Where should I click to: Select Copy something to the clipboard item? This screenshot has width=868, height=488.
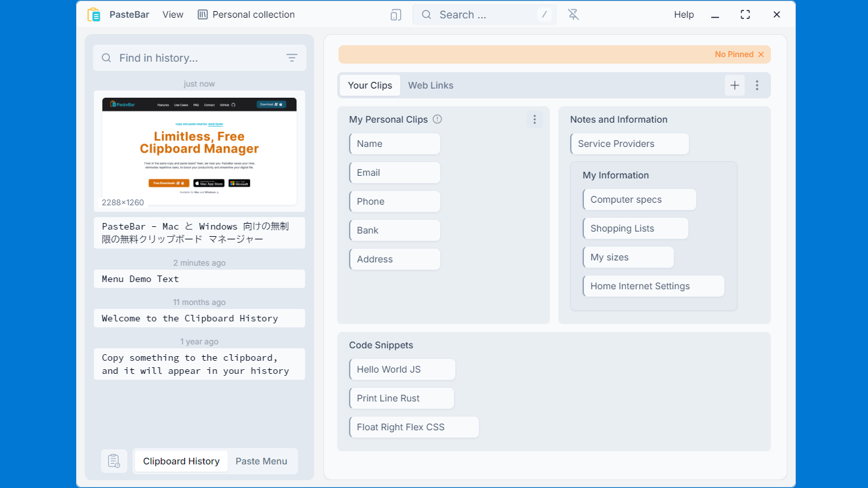click(x=199, y=364)
